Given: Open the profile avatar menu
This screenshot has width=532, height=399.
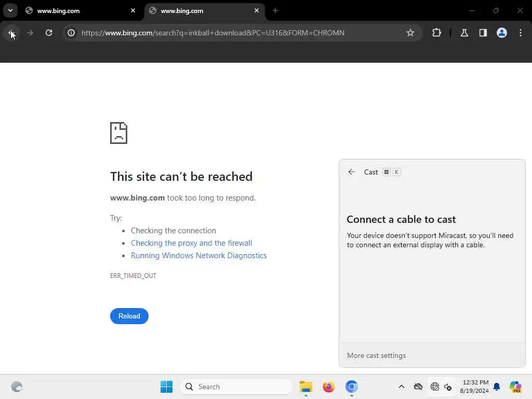Looking at the screenshot, I should point(502,33).
